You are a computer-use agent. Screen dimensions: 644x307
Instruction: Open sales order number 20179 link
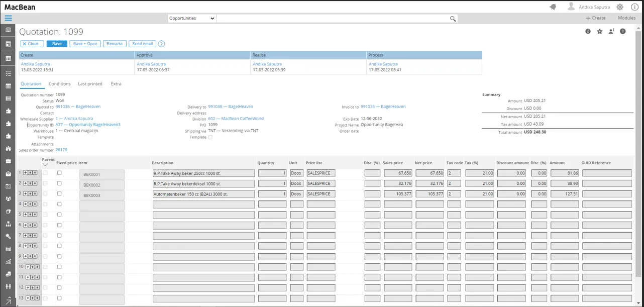61,150
